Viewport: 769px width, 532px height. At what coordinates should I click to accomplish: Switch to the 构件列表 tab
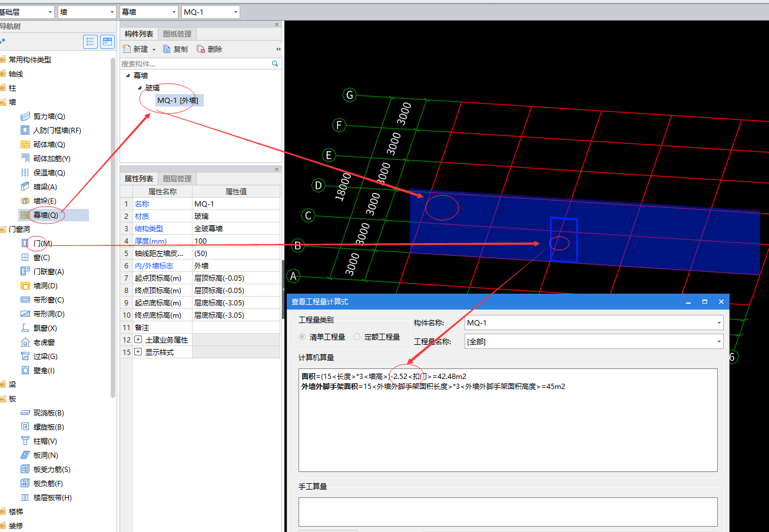point(139,34)
